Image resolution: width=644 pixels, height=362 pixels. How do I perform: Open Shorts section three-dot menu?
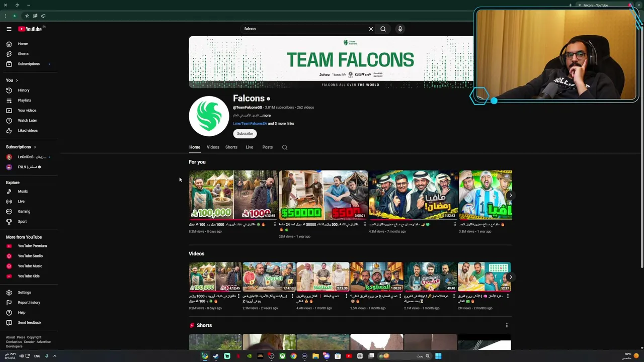[507, 325]
